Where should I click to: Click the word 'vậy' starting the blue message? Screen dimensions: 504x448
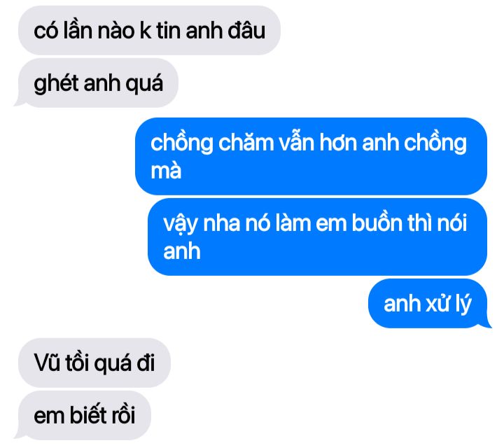pos(181,224)
